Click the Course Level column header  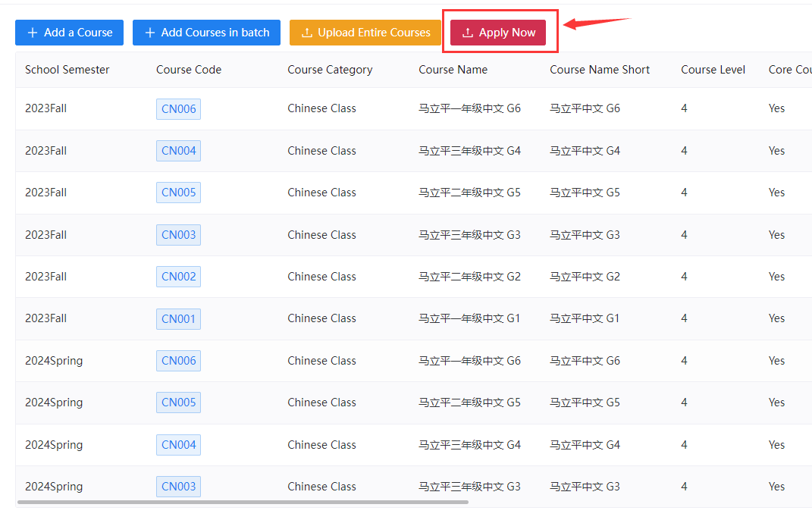tap(713, 70)
